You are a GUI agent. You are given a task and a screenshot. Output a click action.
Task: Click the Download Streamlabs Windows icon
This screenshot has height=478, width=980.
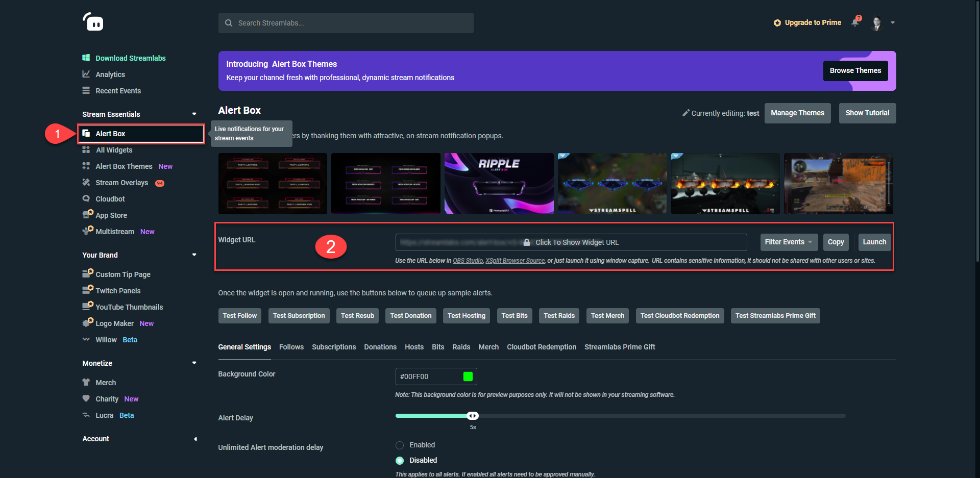[86, 58]
